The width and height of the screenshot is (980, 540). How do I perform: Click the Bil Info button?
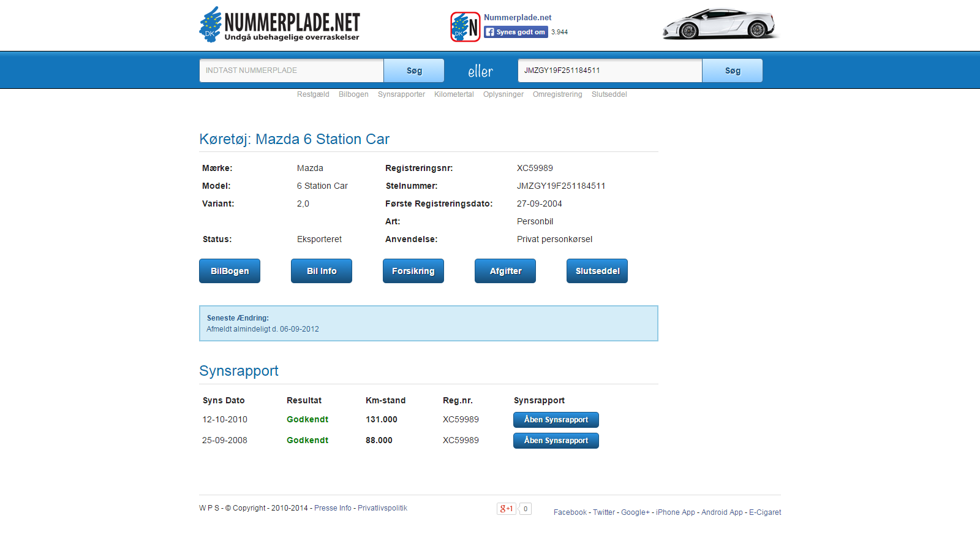tap(322, 271)
